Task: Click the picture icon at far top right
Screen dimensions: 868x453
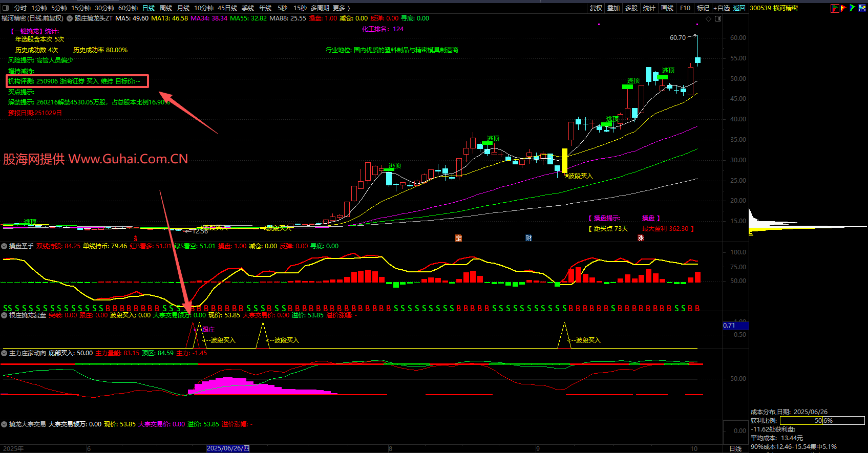Action: (861, 8)
